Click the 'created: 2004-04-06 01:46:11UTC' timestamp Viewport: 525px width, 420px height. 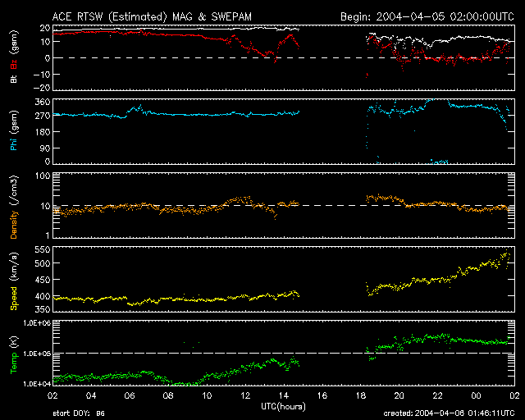(449, 413)
